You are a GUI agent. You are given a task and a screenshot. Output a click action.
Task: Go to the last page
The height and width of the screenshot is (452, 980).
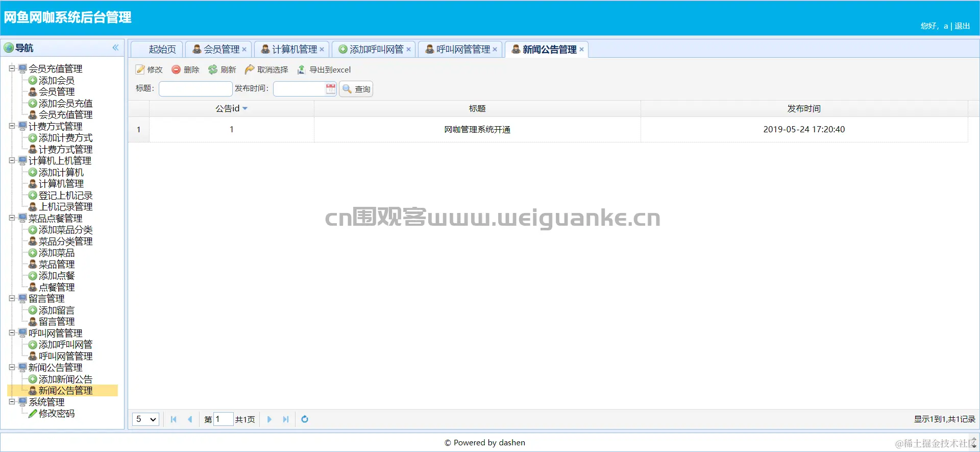pyautogui.click(x=286, y=419)
